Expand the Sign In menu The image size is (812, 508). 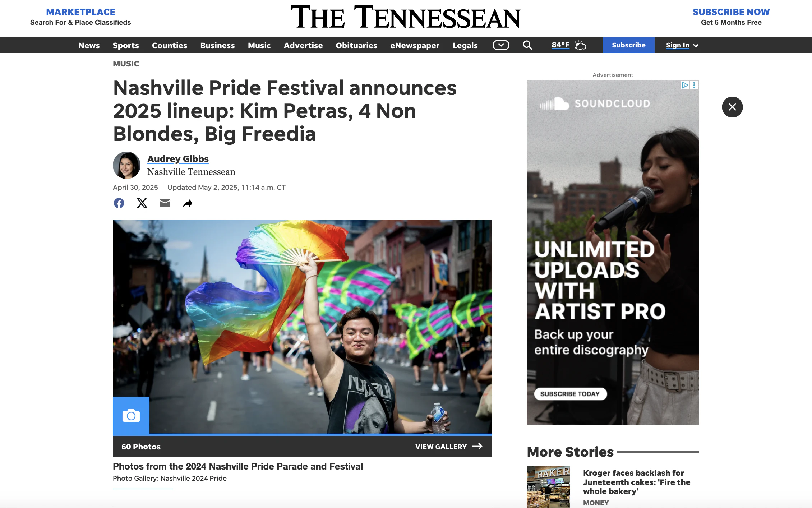682,45
